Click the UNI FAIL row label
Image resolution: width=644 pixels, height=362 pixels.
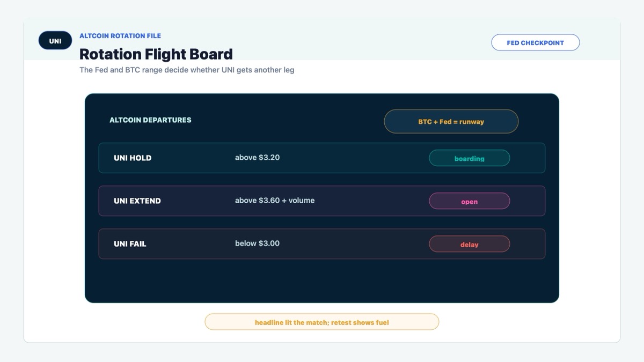click(130, 243)
